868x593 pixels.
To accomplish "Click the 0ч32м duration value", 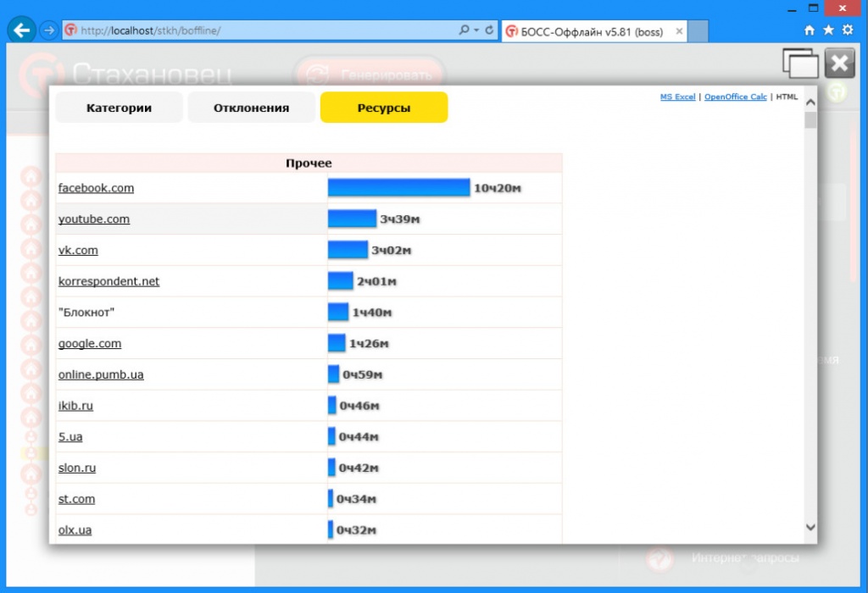I will [x=357, y=529].
